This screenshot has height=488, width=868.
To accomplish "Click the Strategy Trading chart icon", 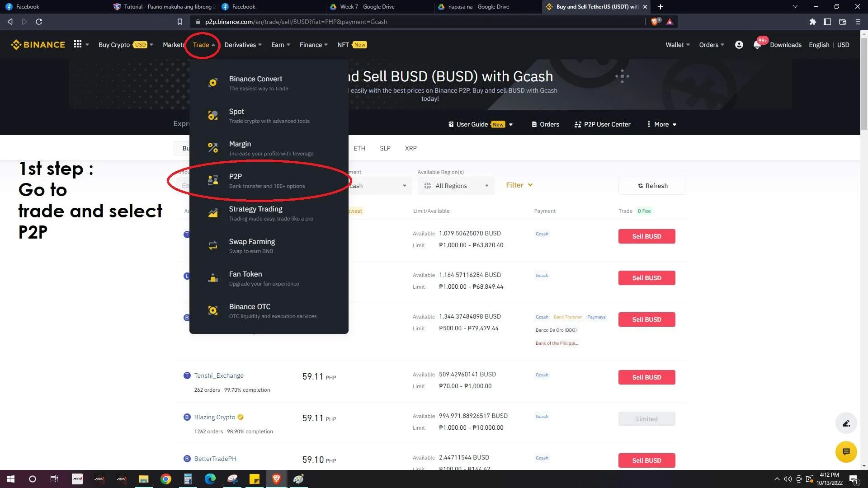I will tap(213, 213).
